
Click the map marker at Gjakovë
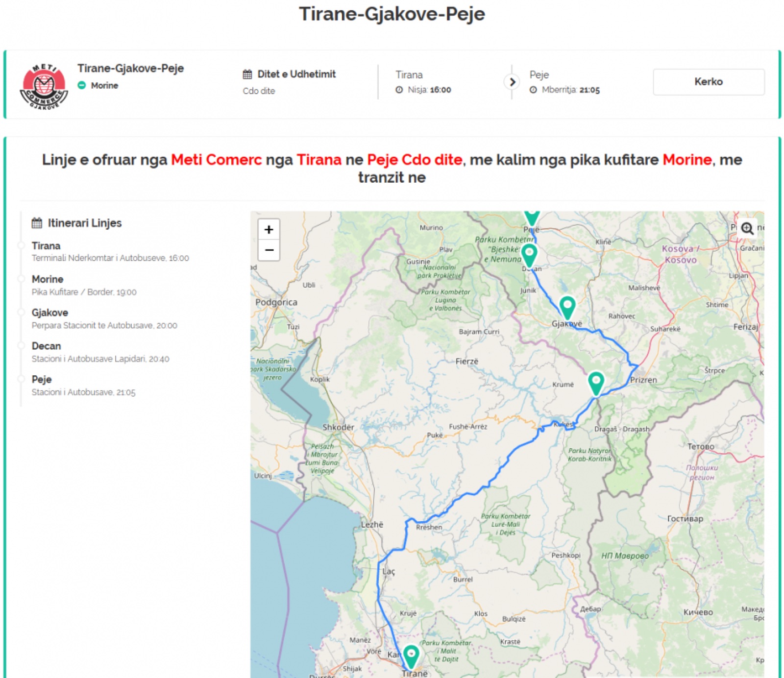click(567, 308)
